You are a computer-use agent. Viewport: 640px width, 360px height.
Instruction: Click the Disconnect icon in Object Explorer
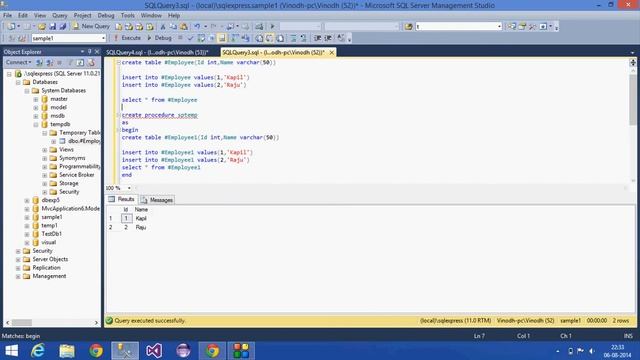click(49, 62)
